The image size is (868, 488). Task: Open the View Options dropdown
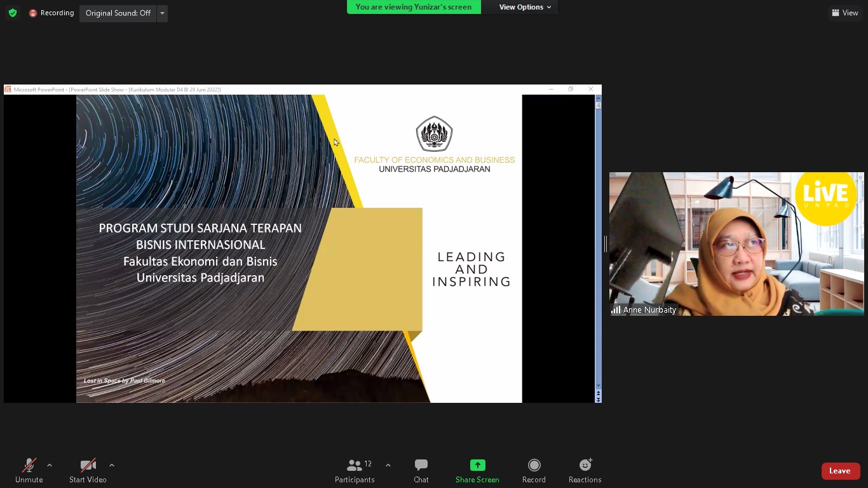524,7
